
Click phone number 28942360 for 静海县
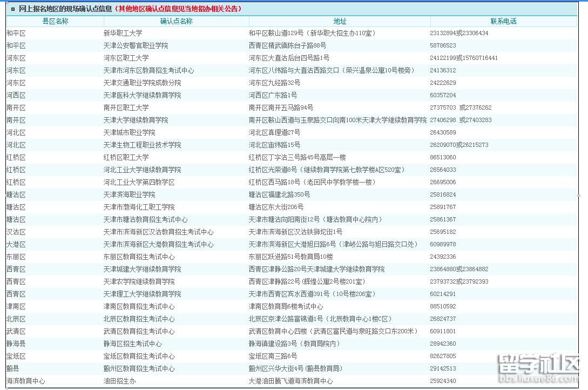pyautogui.click(x=443, y=344)
